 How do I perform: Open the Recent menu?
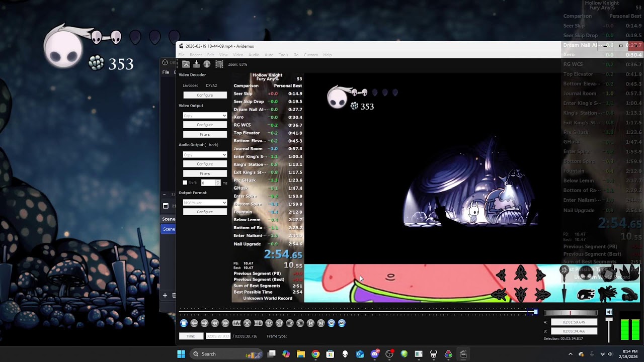tap(196, 55)
